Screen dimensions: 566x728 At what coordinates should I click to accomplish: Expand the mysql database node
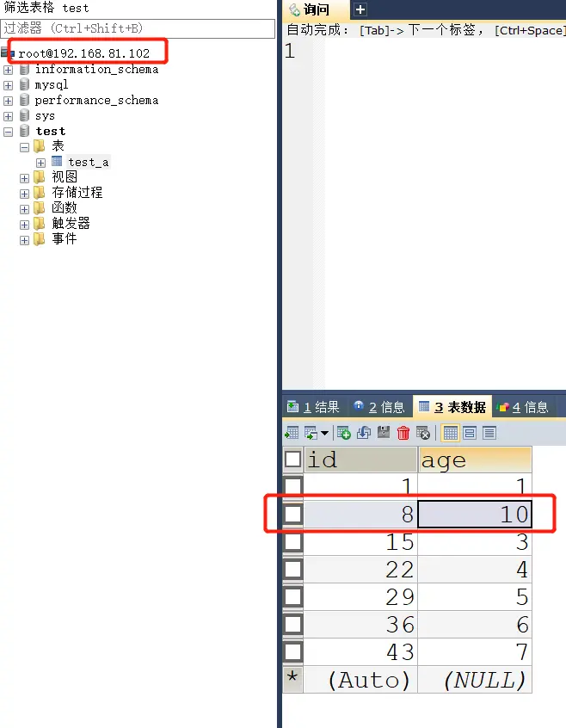(9, 85)
